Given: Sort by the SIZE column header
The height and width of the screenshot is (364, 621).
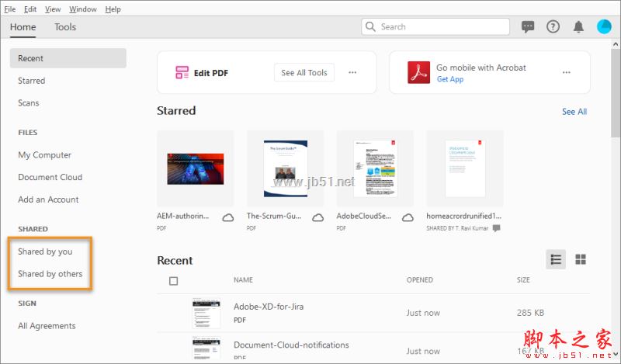Looking at the screenshot, I should tap(523, 280).
